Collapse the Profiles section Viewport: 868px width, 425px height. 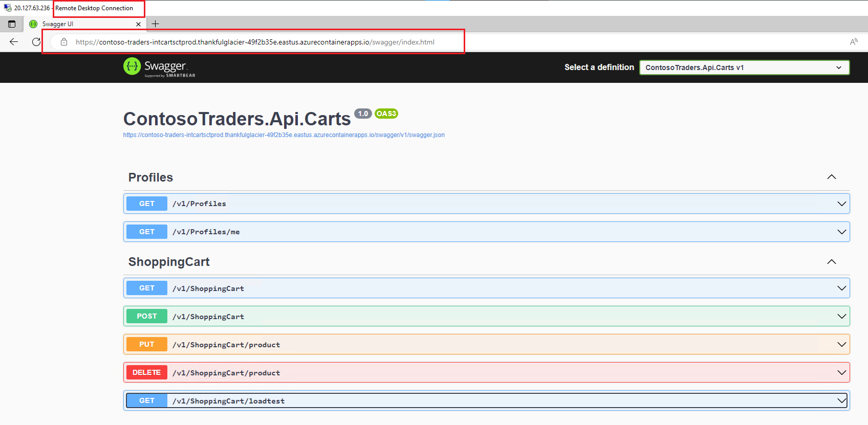pyautogui.click(x=832, y=177)
